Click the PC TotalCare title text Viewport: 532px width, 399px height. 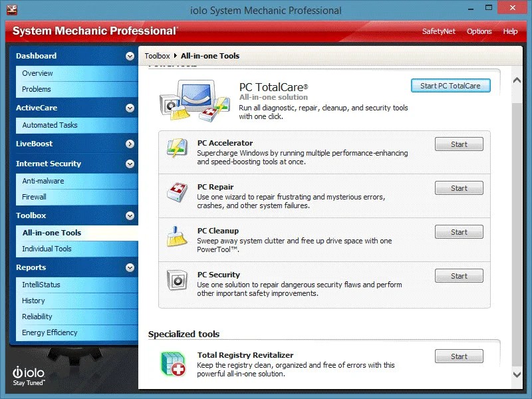pos(273,87)
